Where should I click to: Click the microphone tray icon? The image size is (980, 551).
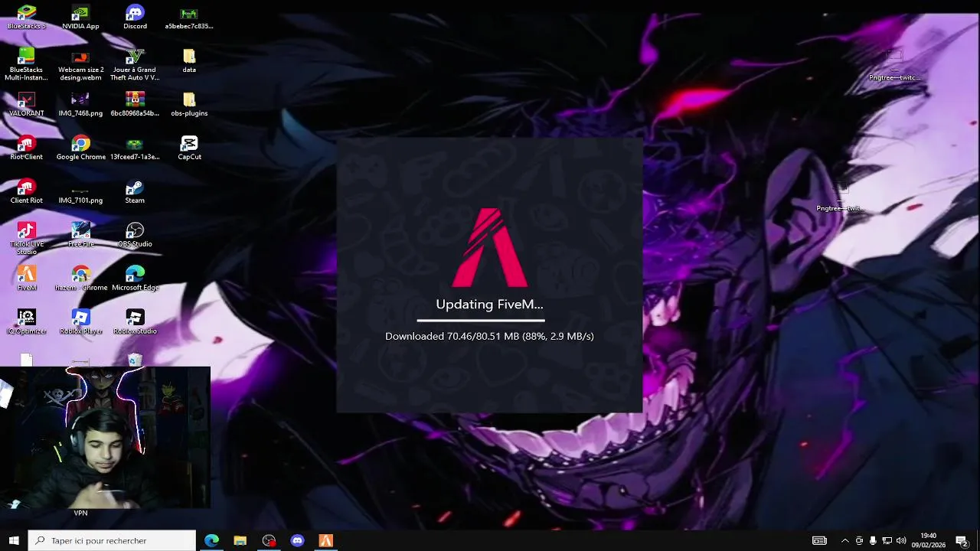click(873, 540)
